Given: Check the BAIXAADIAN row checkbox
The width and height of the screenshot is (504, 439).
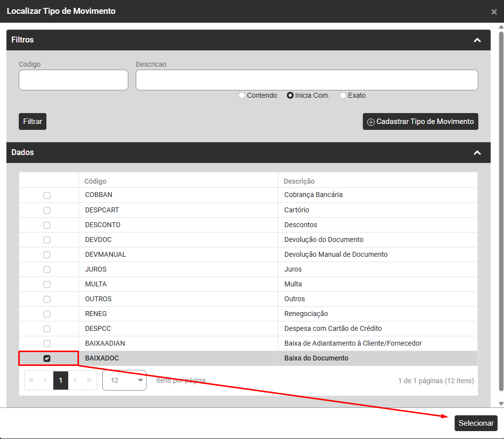Looking at the screenshot, I should pyautogui.click(x=47, y=344).
